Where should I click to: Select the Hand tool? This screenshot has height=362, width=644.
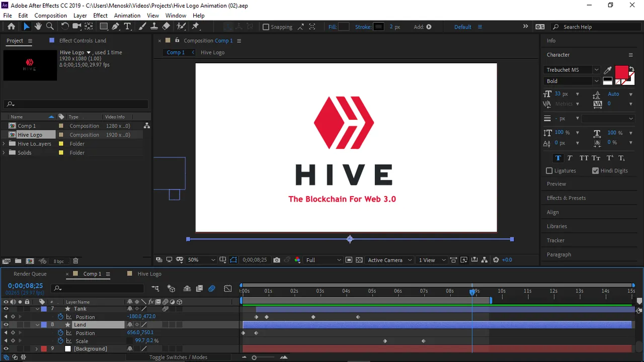click(38, 27)
